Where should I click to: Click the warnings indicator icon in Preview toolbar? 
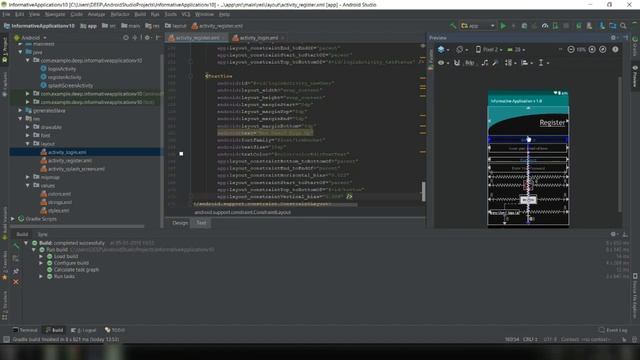615,49
